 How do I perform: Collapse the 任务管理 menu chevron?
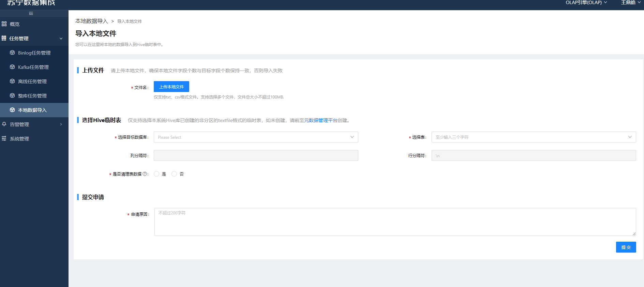(61, 39)
